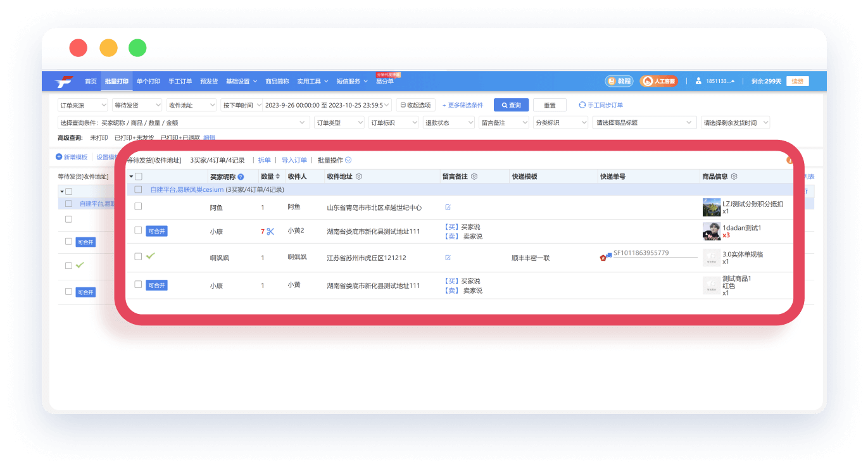Click the 导入订单 link
The height and width of the screenshot is (469, 868).
294,160
